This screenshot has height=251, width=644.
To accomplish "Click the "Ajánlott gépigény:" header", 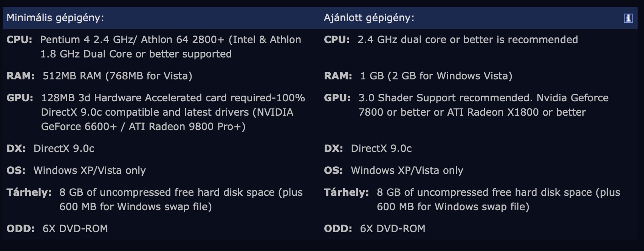I will click(369, 18).
